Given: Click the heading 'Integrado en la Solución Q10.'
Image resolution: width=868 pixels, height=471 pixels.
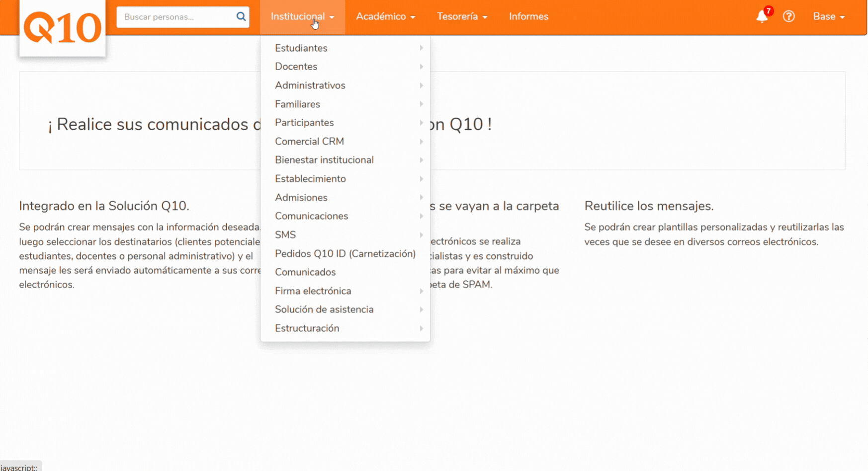Looking at the screenshot, I should coord(104,206).
